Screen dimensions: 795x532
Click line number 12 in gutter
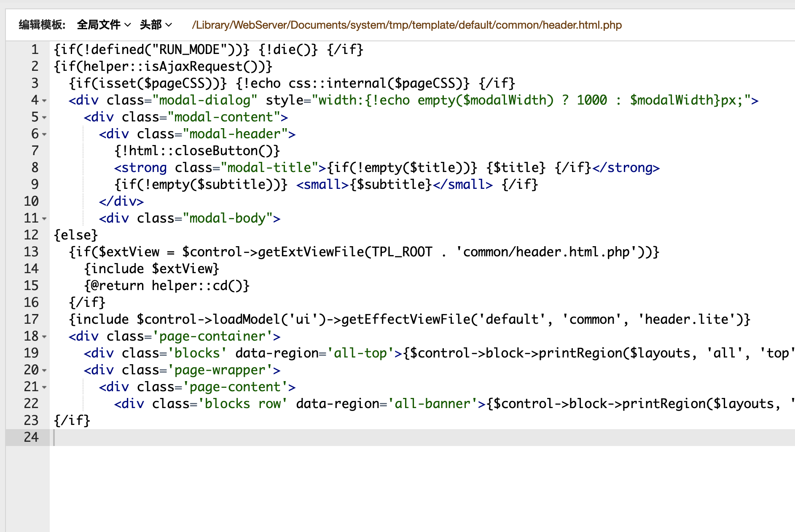31,235
